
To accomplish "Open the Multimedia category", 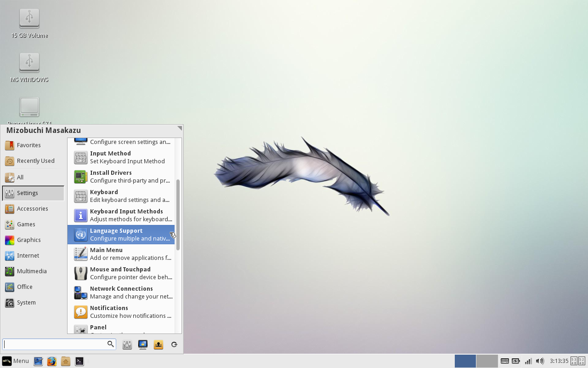I will click(33, 271).
